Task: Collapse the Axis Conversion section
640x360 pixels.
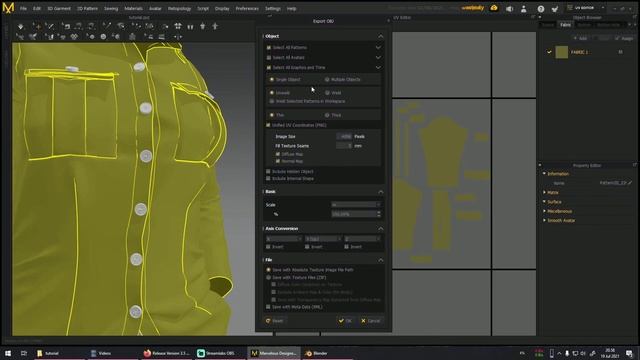Action: [380, 229]
